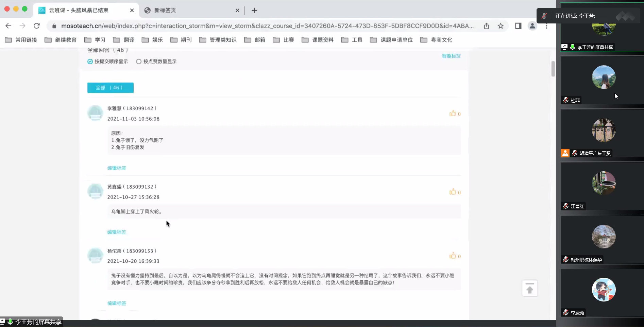
Task: Select 按点赞数量显示 radio option
Action: (139, 62)
